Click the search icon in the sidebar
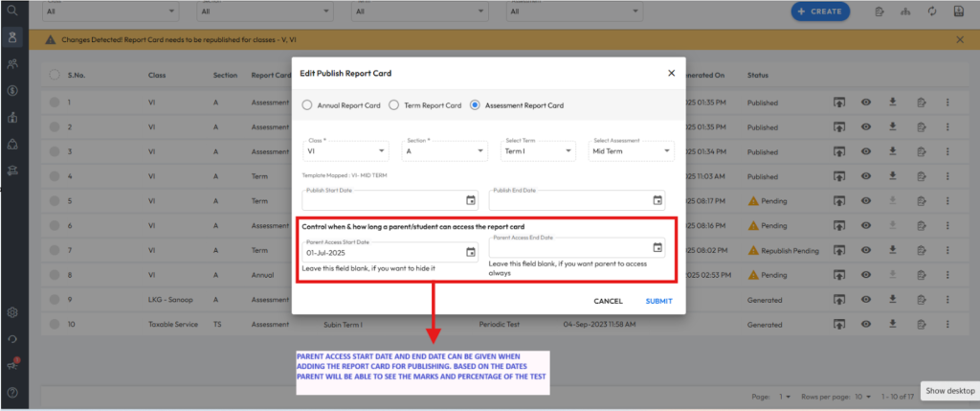 pyautogui.click(x=11, y=11)
